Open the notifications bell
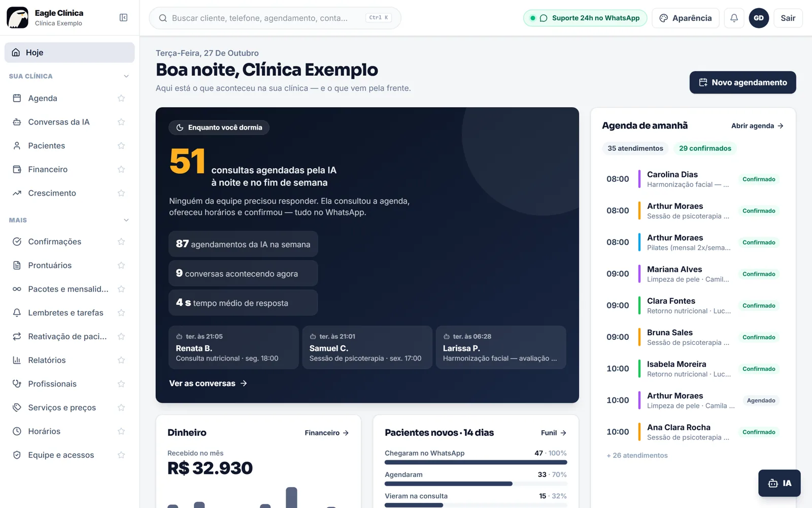Image resolution: width=812 pixels, height=508 pixels. (x=734, y=18)
